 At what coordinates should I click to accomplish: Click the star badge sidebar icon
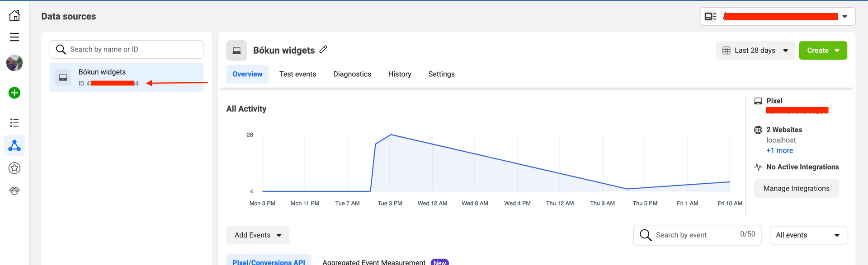pos(14,168)
